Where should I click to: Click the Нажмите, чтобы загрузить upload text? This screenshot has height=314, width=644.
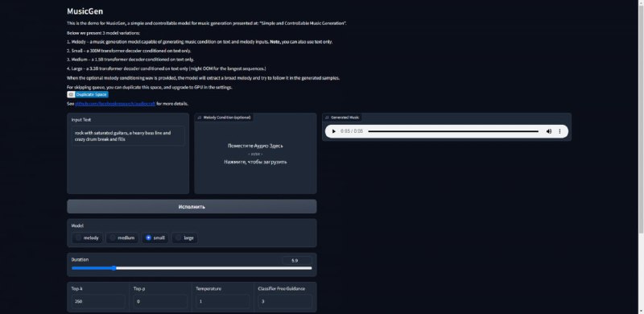[255, 162]
